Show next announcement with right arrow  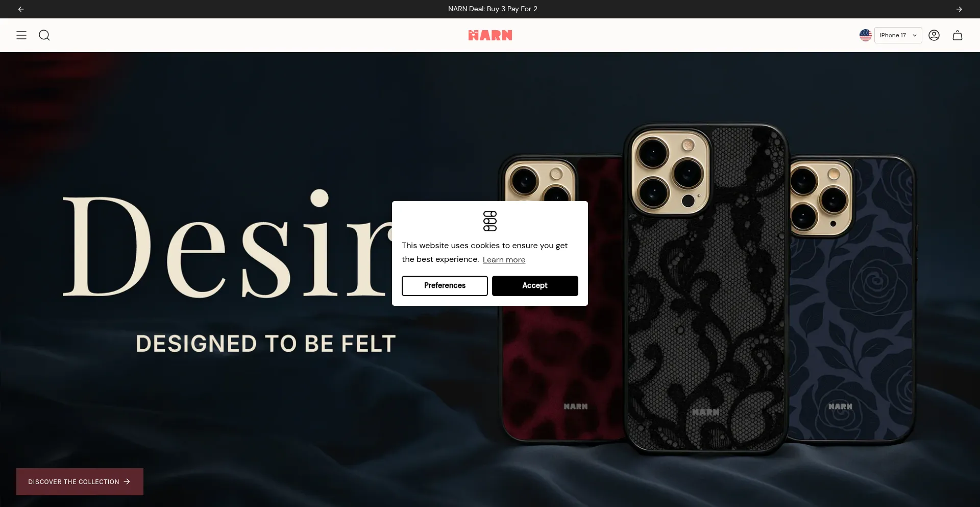(959, 9)
